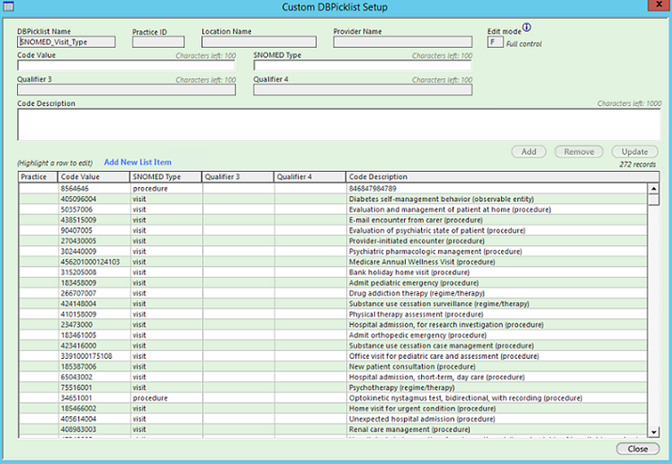This screenshot has height=464, width=672.
Task: Close the Custom DBPicklist Setup window
Action: (659, 5)
